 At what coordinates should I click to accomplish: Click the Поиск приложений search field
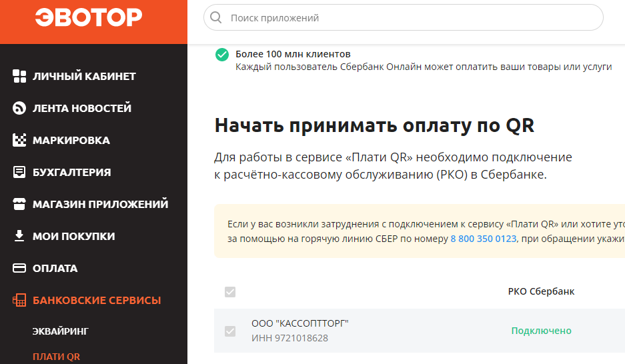pyautogui.click(x=403, y=17)
